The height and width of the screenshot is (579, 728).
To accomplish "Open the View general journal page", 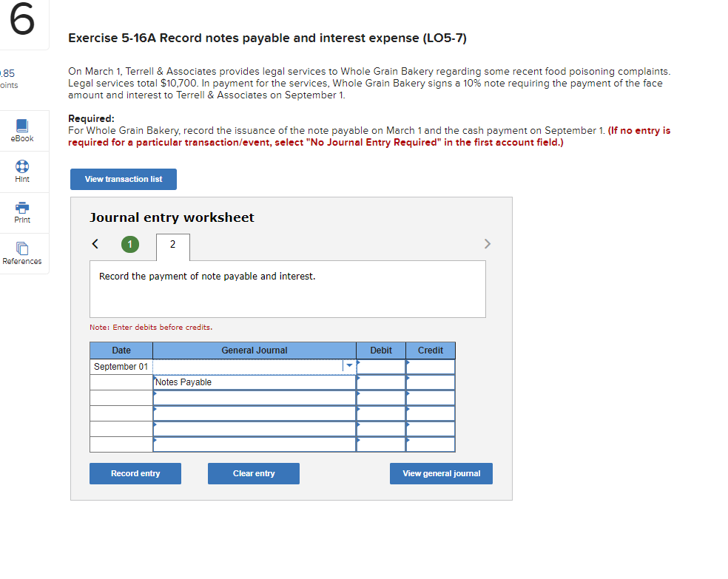I will 441,473.
